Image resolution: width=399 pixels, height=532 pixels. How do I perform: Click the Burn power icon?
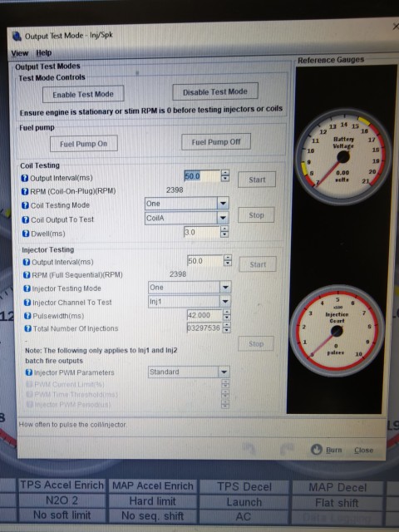click(316, 450)
